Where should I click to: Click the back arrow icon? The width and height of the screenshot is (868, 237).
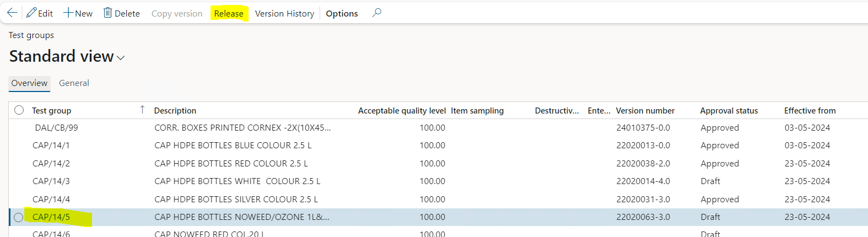click(x=12, y=13)
